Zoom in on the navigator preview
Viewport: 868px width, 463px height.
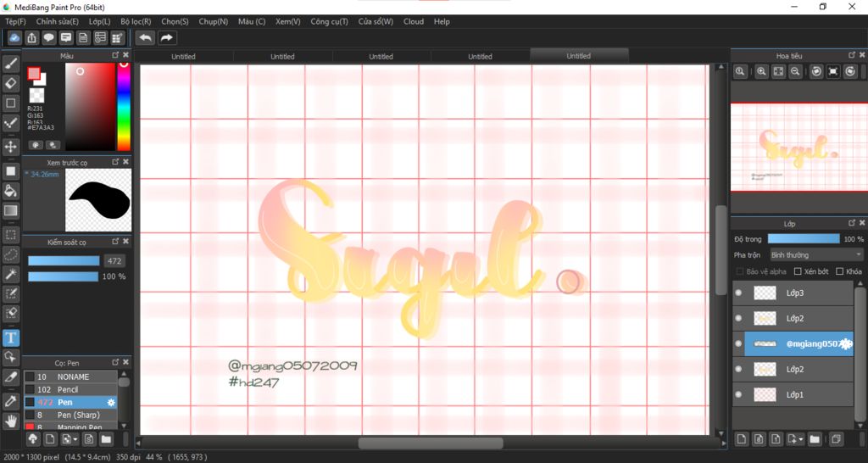point(762,71)
